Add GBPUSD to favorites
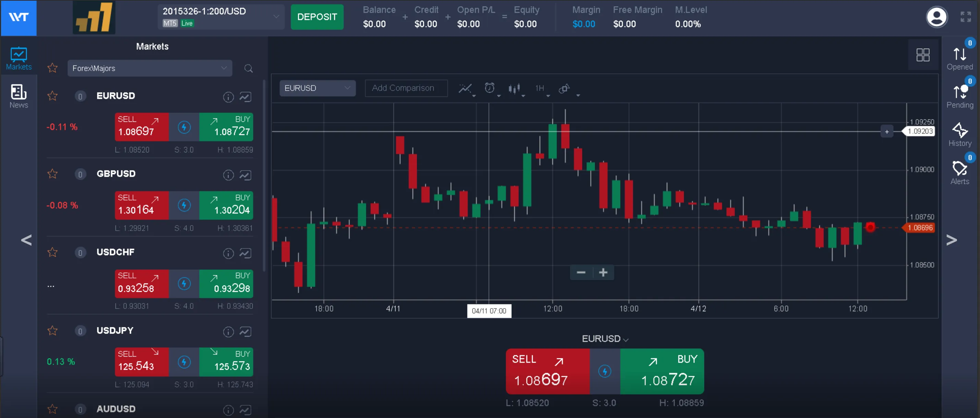Viewport: 980px width, 418px height. pyautogui.click(x=52, y=174)
